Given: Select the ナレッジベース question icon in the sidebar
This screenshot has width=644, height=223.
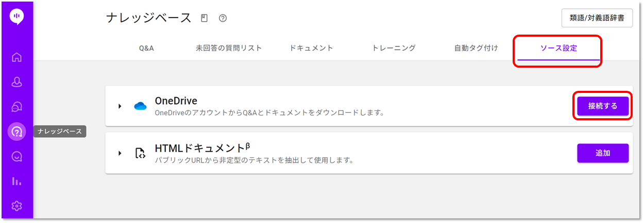Looking at the screenshot, I should [17, 131].
